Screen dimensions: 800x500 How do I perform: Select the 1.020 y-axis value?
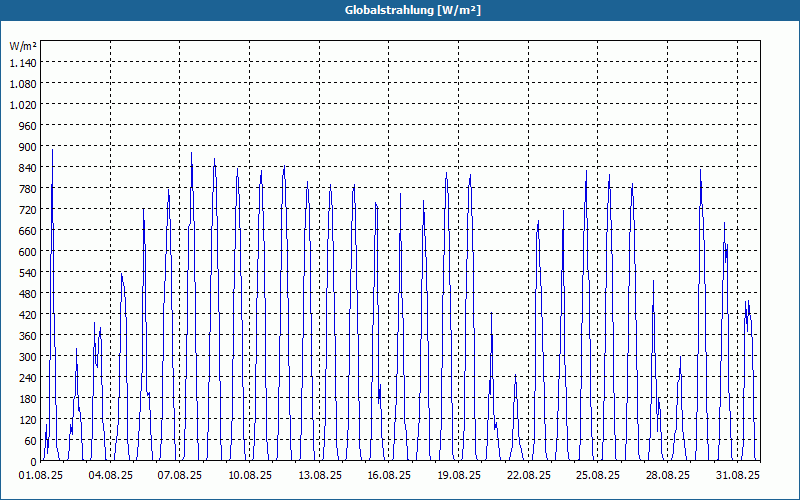(x=23, y=105)
